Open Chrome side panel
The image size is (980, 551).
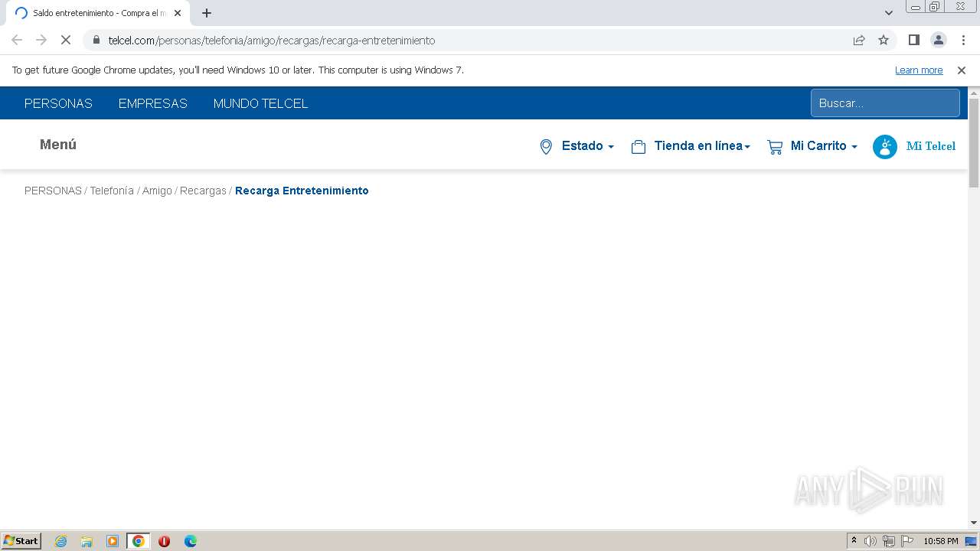tap(913, 40)
